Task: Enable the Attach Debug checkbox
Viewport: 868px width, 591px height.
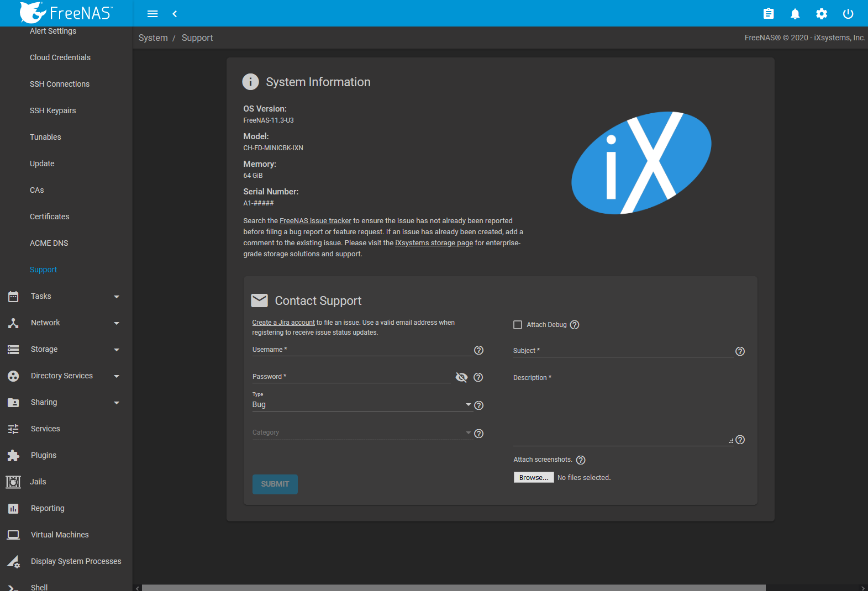Action: 518,325
